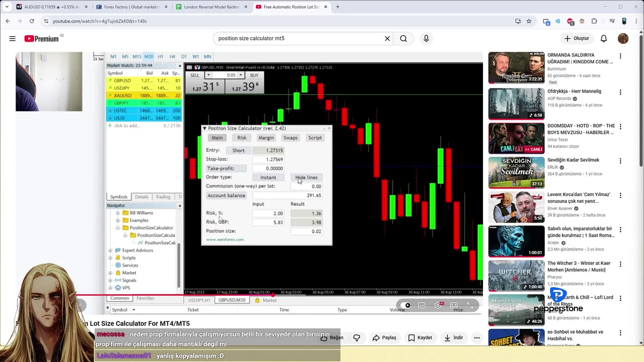Toggle subtitles on the video player
The image size is (644, 362).
(422, 305)
